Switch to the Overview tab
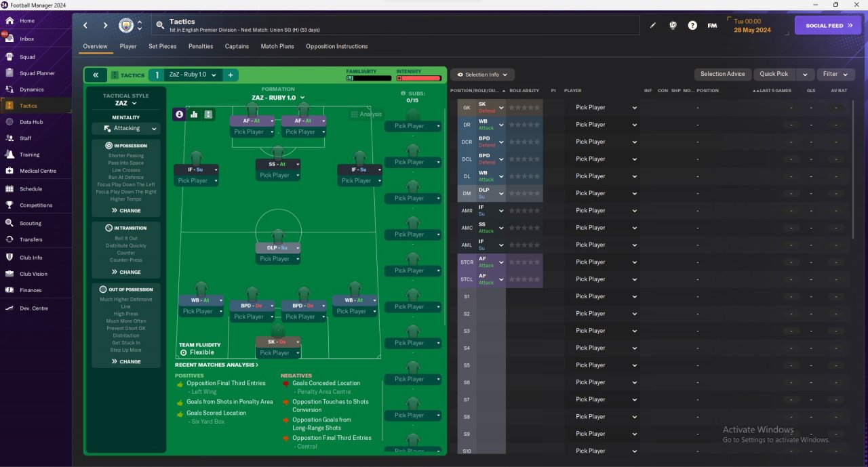The width and height of the screenshot is (868, 467). tap(95, 47)
